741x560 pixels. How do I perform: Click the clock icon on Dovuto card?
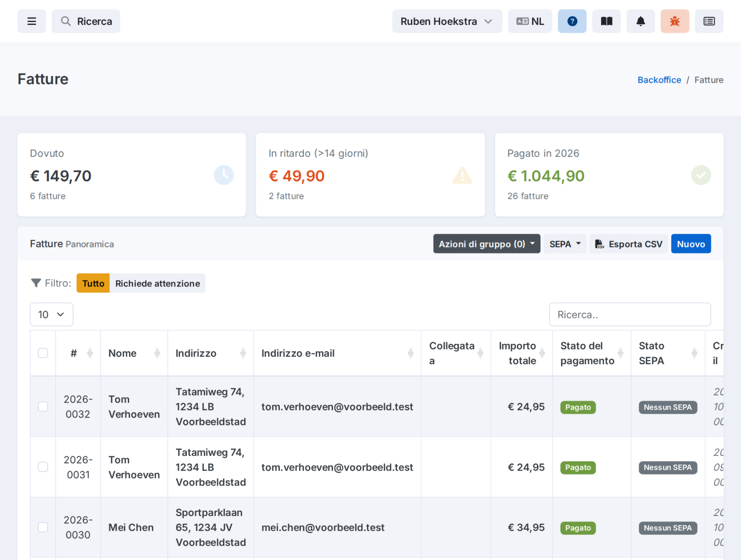pyautogui.click(x=224, y=175)
